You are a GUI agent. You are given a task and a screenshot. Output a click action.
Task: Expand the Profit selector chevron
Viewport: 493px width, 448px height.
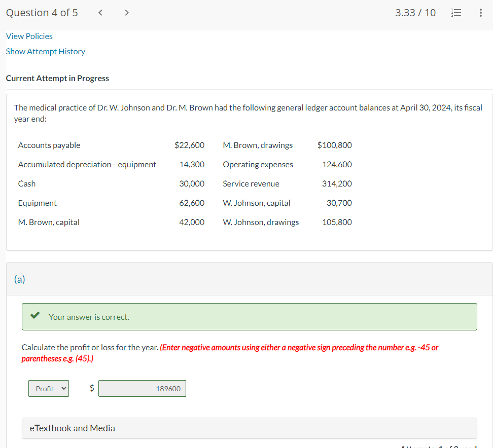point(63,388)
